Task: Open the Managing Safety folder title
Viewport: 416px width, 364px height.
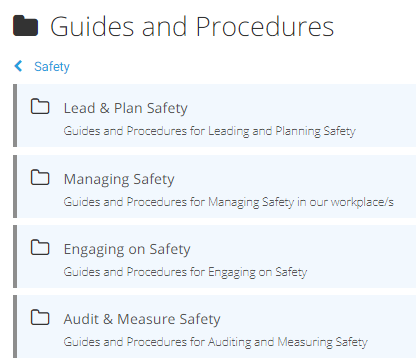Action: [119, 179]
